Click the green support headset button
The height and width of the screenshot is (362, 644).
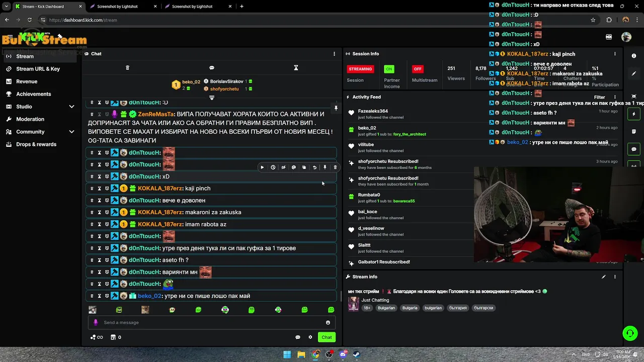click(x=630, y=333)
